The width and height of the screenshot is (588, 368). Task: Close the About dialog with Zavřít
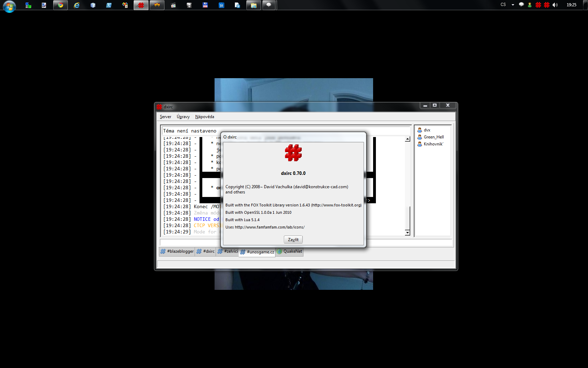click(293, 240)
